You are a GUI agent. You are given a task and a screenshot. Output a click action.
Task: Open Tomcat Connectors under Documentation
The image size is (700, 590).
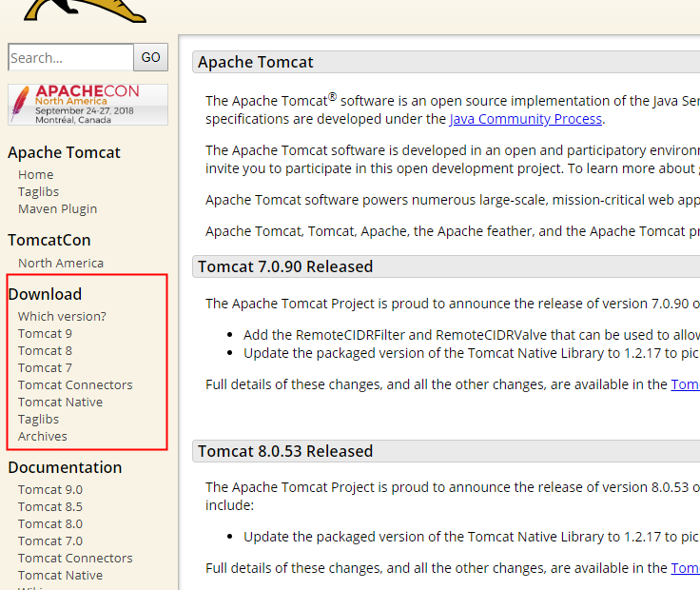75,559
